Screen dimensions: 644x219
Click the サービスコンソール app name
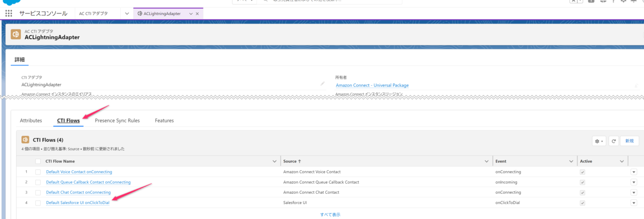(43, 13)
